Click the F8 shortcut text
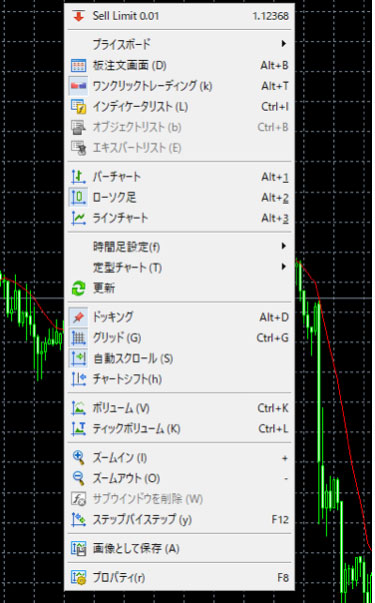Screen dimensions: 375x603 coord(283,577)
